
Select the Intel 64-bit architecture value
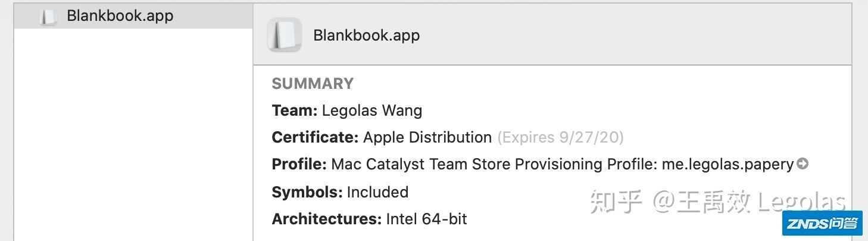(426, 219)
